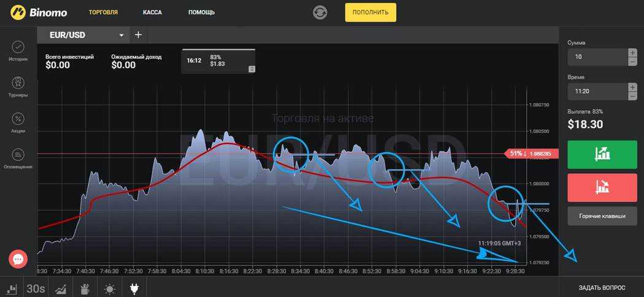Add a new asset tab with plus
Screen dimensions: 644x297
tap(138, 35)
